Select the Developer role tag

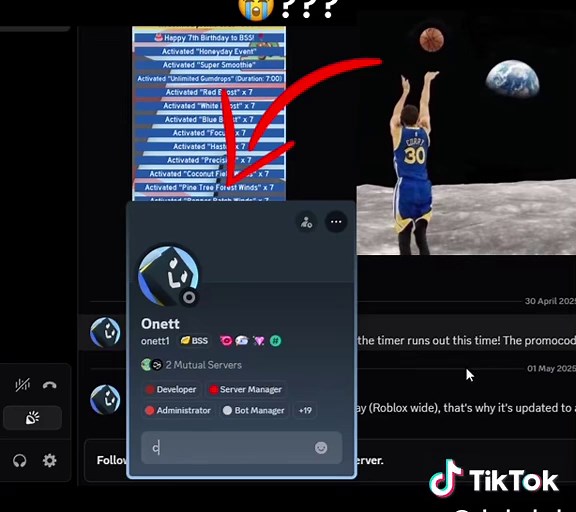pyautogui.click(x=171, y=389)
